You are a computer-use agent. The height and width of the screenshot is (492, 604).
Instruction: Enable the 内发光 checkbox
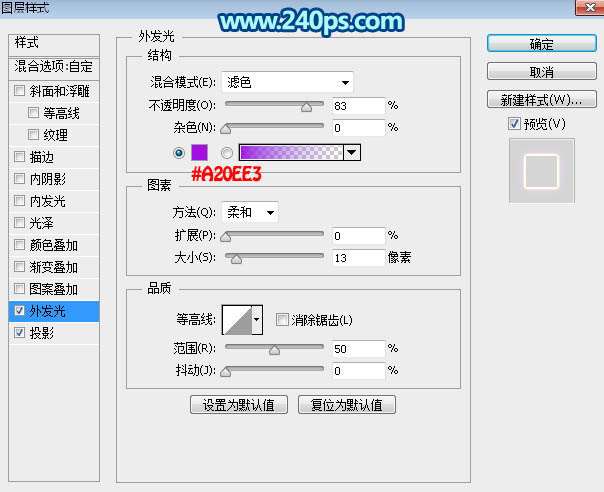coord(19,201)
